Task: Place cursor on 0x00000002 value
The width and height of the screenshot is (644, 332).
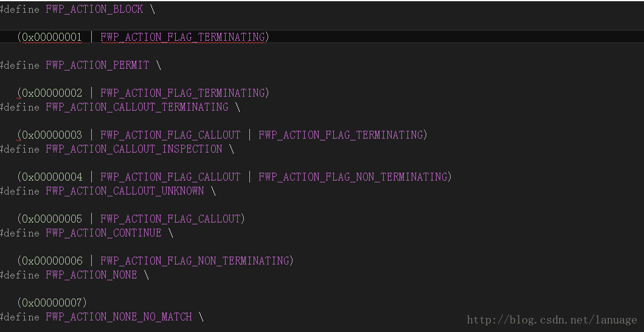Action: pyautogui.click(x=52, y=93)
